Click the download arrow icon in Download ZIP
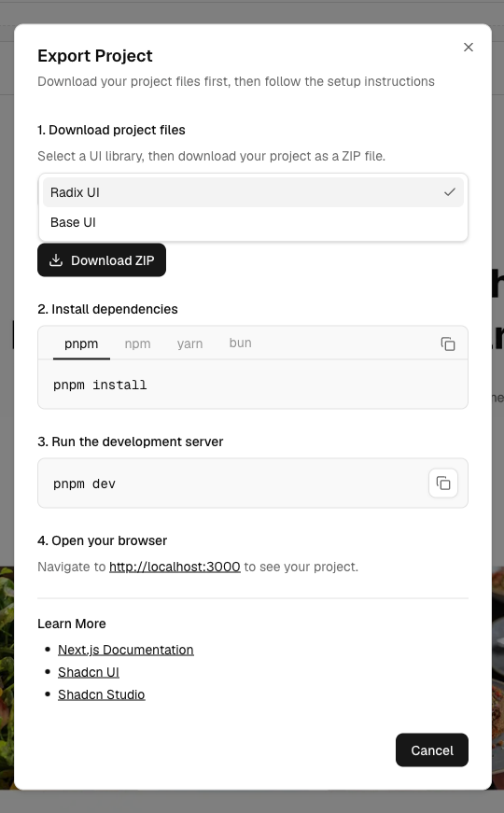504x813 pixels. [56, 259]
